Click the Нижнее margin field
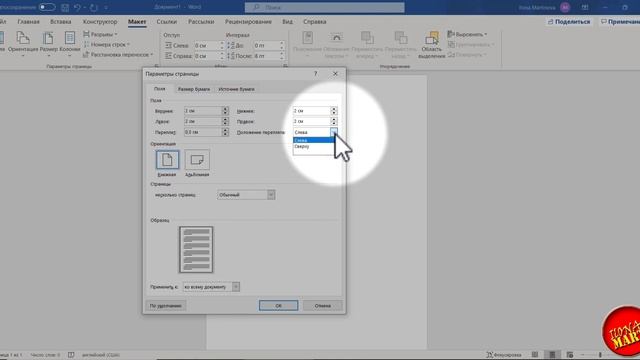The height and width of the screenshot is (360, 640). [x=311, y=111]
